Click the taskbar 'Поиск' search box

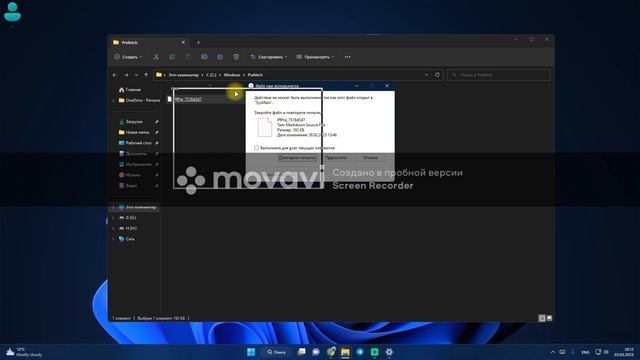[277, 352]
